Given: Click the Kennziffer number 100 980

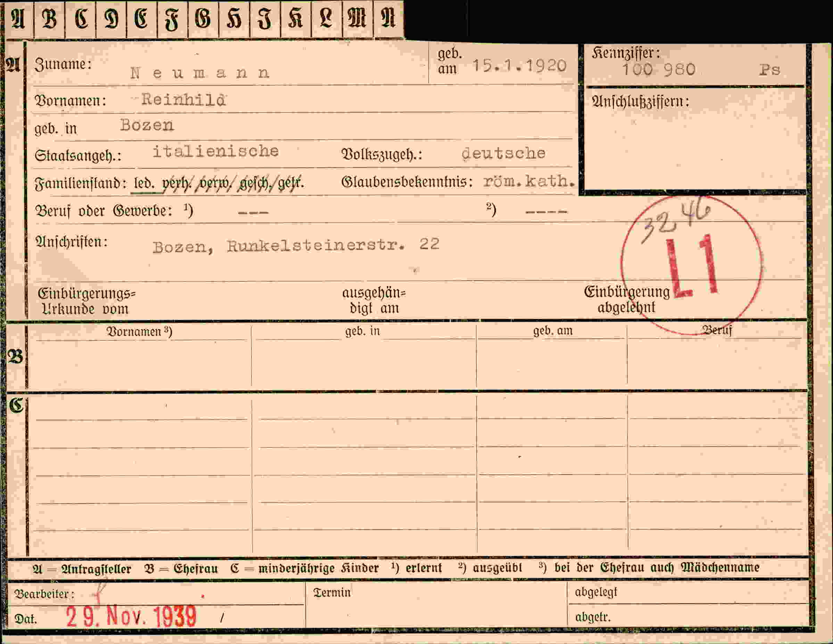Looking at the screenshot, I should pyautogui.click(x=659, y=69).
